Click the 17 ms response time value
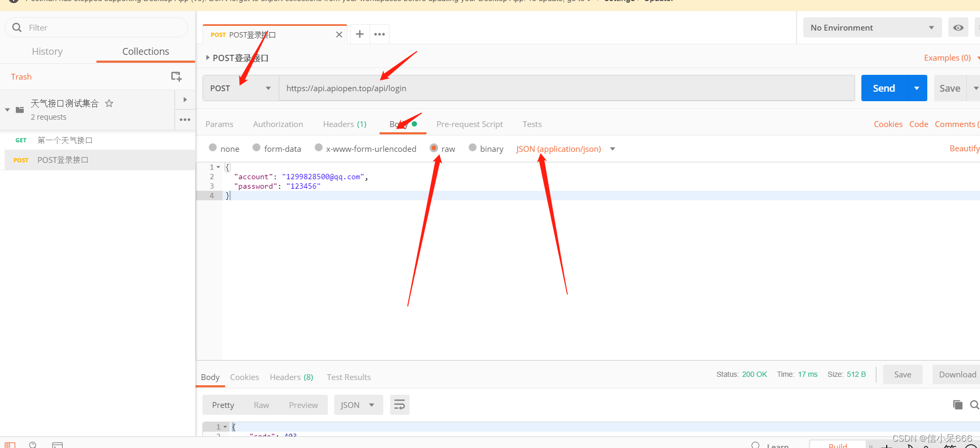The height and width of the screenshot is (448, 980). pos(808,374)
